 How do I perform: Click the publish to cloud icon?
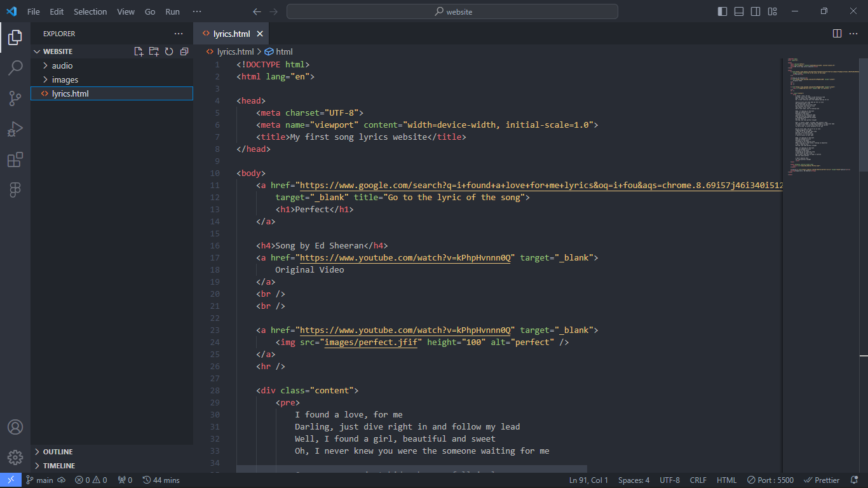[62, 480]
